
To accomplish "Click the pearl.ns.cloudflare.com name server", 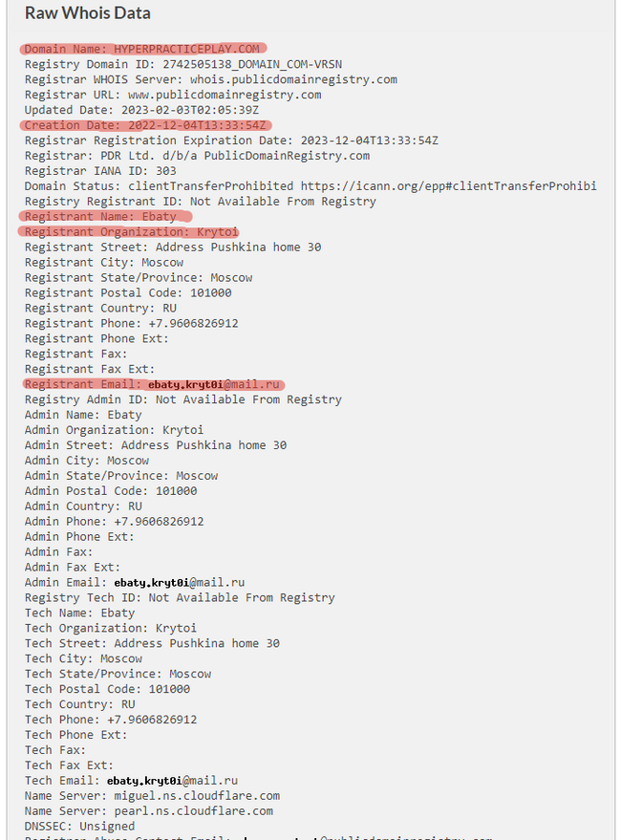I will coord(192,811).
